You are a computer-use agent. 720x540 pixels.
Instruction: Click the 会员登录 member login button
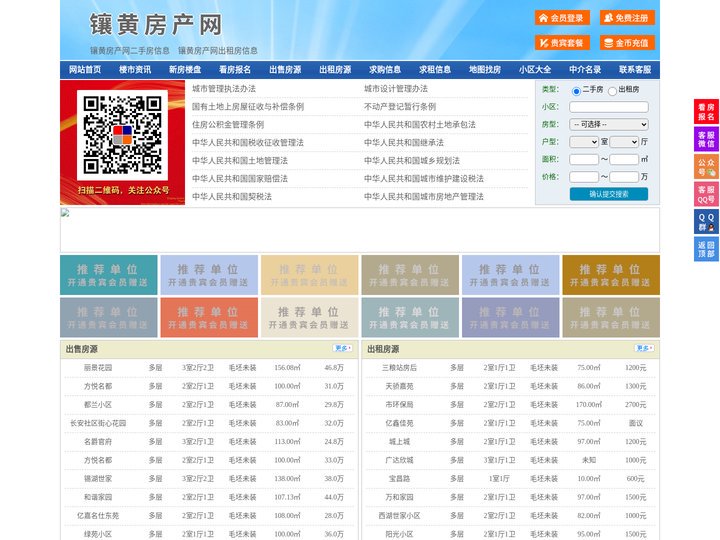pos(562,18)
